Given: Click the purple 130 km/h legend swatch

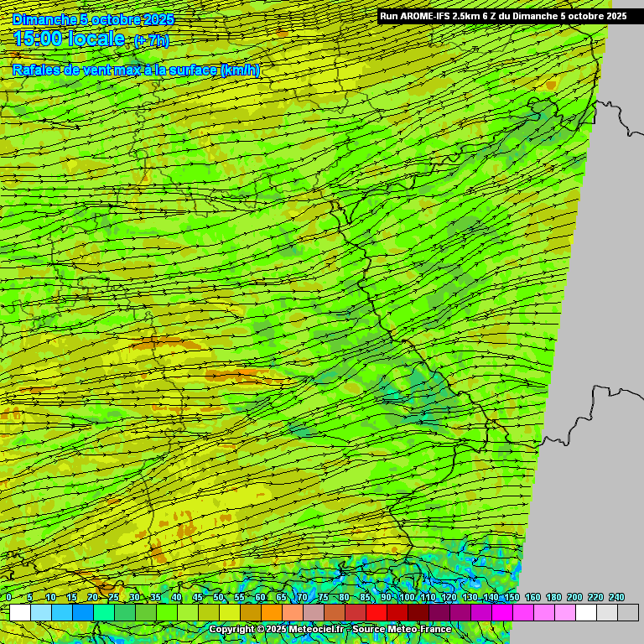Looking at the screenshot, I should [481, 613].
